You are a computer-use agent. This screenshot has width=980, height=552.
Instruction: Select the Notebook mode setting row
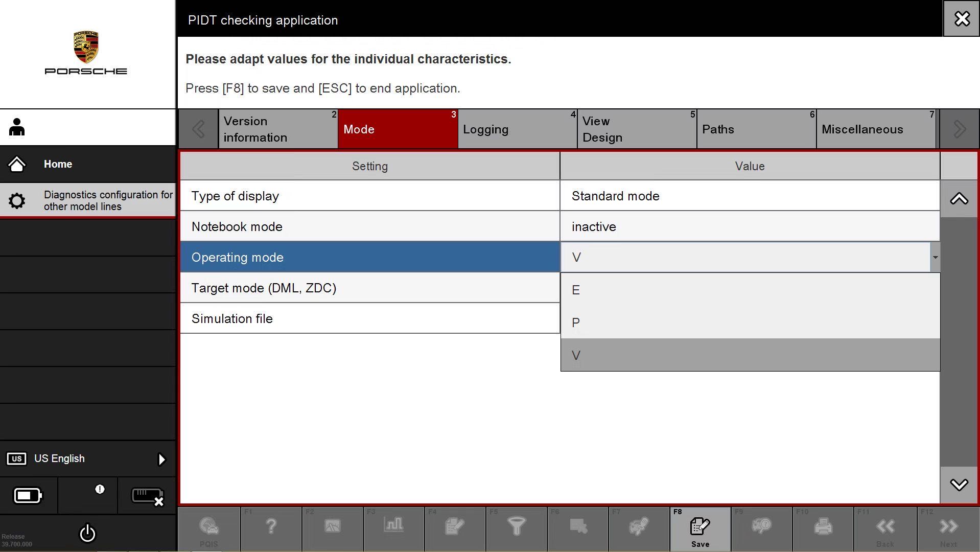370,226
